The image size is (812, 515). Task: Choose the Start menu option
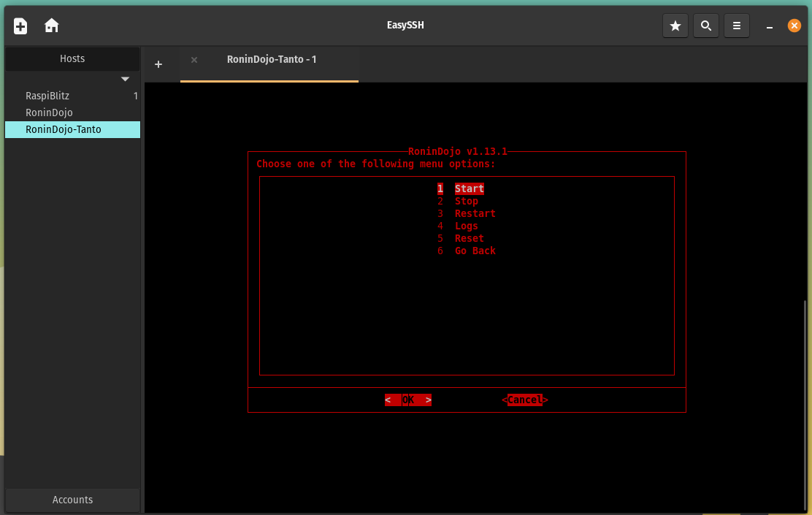tap(470, 188)
